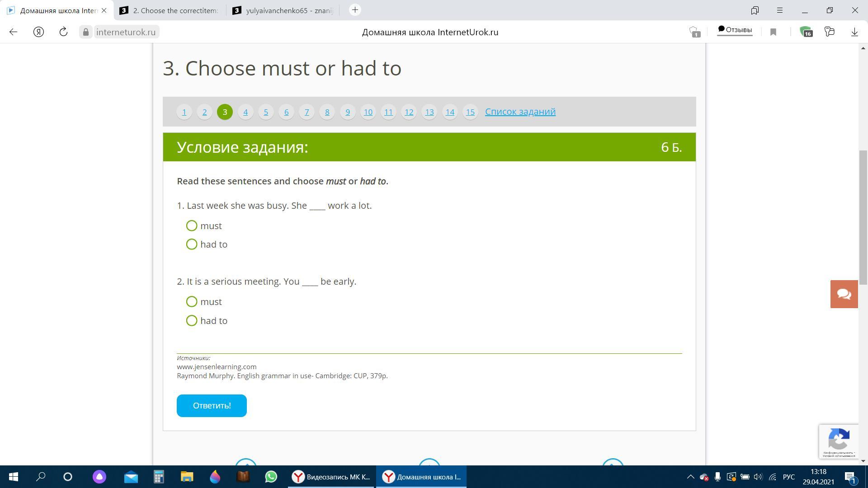Open the Список заданий link
This screenshot has height=488, width=868.
(x=520, y=112)
